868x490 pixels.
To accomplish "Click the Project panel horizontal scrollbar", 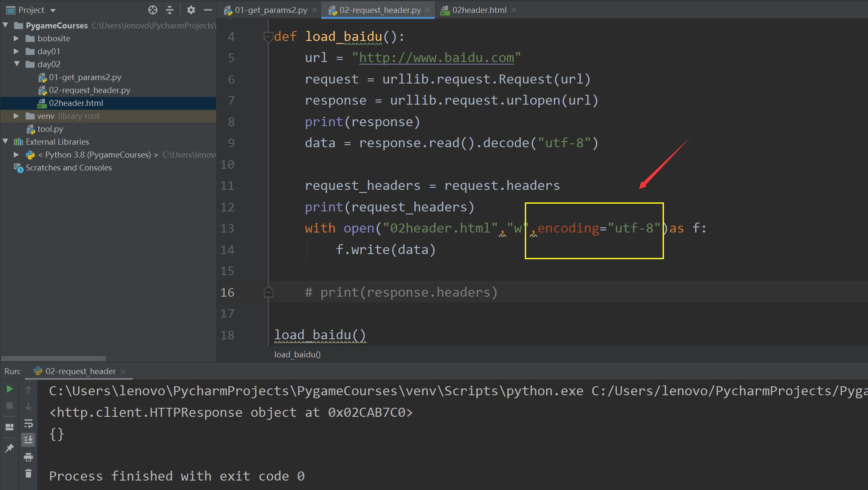I will click(54, 358).
